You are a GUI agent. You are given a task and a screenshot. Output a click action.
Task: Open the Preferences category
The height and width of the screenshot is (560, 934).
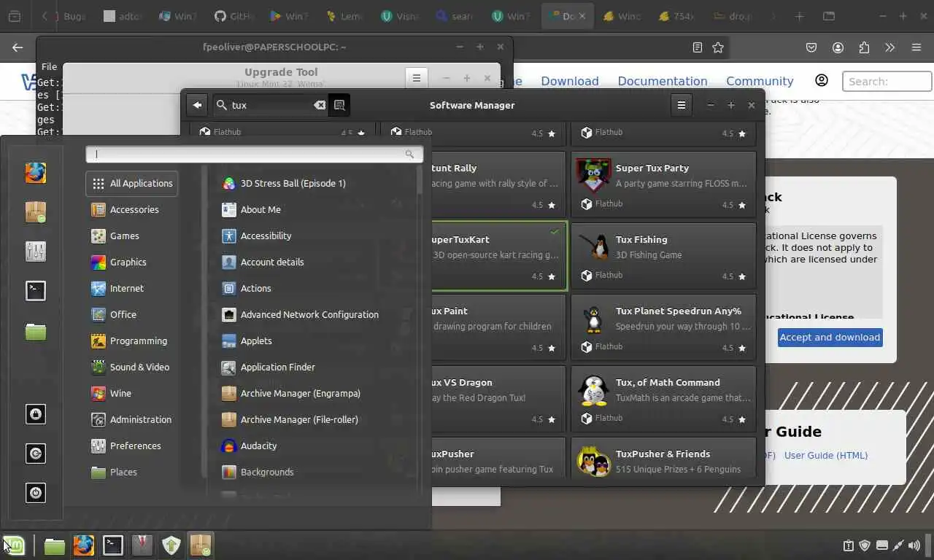click(x=131, y=446)
